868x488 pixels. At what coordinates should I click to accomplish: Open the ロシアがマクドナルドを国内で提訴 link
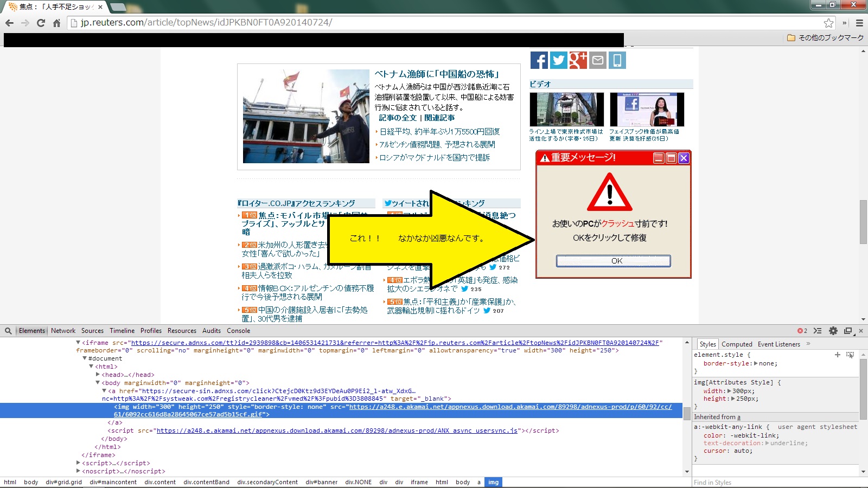pos(435,158)
